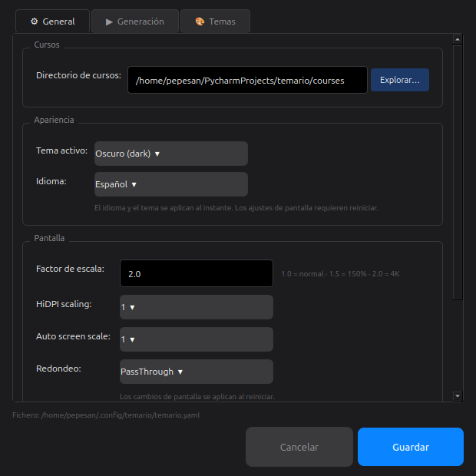This screenshot has width=476, height=476.
Task: Click the Cursos group title
Action: (47, 45)
